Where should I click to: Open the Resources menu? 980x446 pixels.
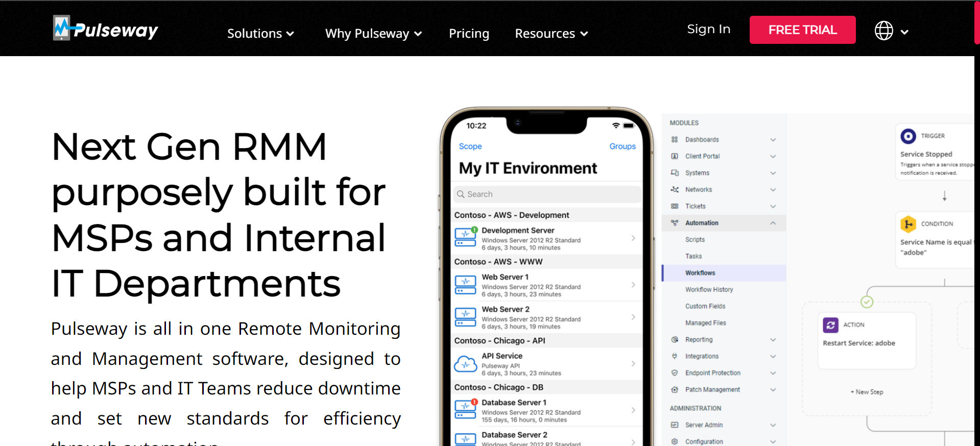(x=552, y=34)
